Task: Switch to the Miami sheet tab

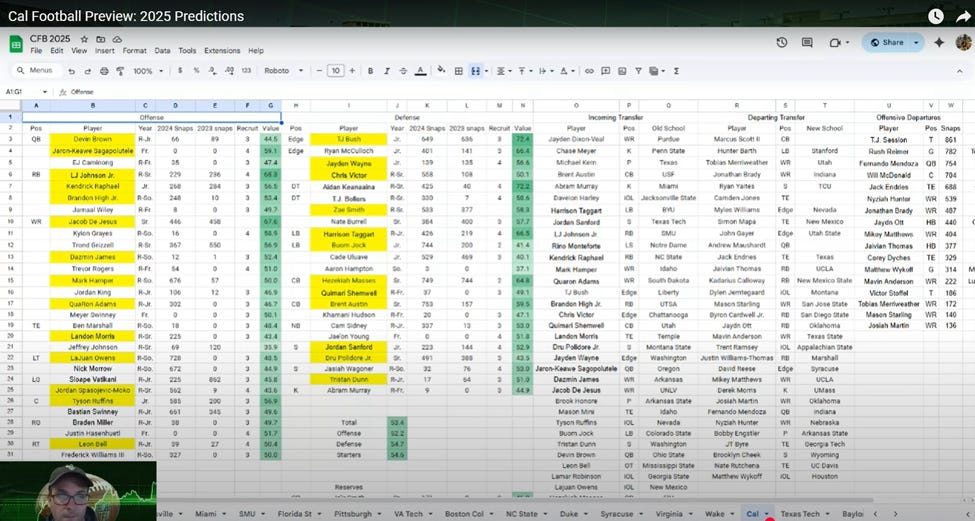Action: point(206,514)
